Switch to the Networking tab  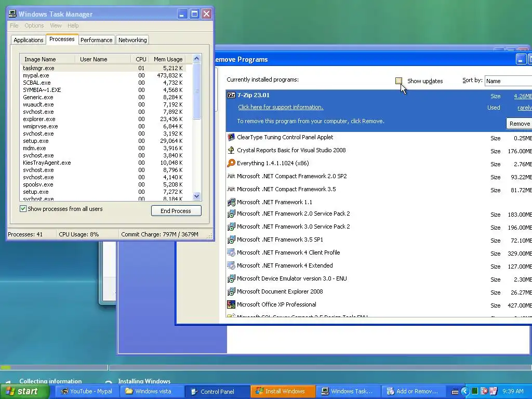click(132, 40)
